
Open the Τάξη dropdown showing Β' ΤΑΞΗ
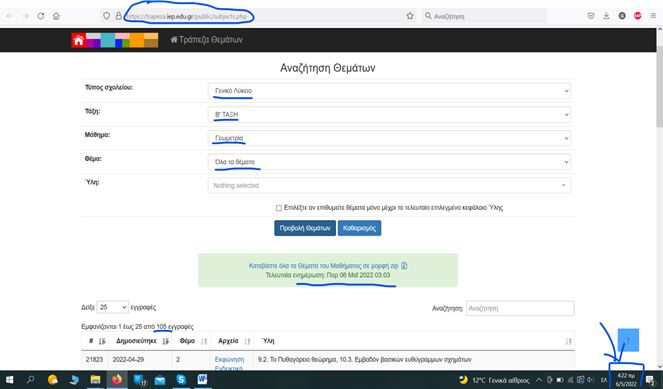pos(389,115)
